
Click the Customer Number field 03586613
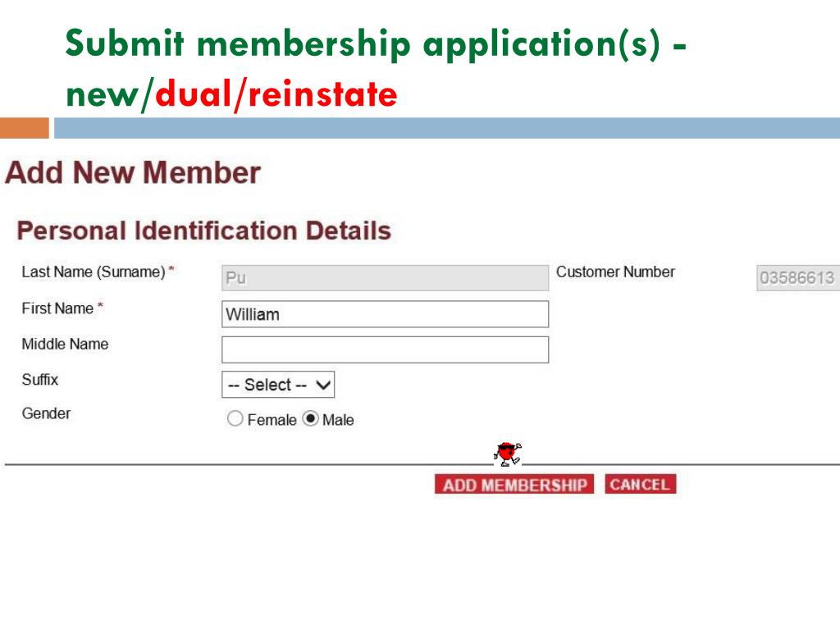coord(797,278)
